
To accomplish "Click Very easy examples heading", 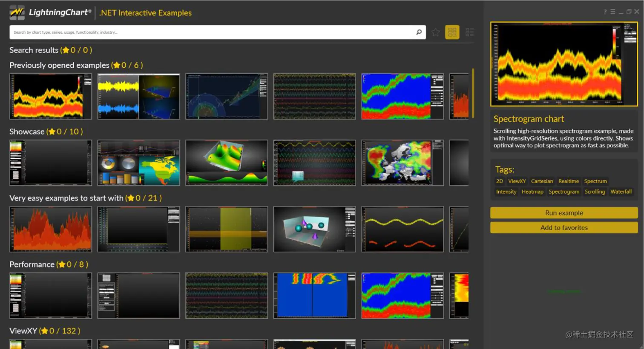I will click(86, 198).
